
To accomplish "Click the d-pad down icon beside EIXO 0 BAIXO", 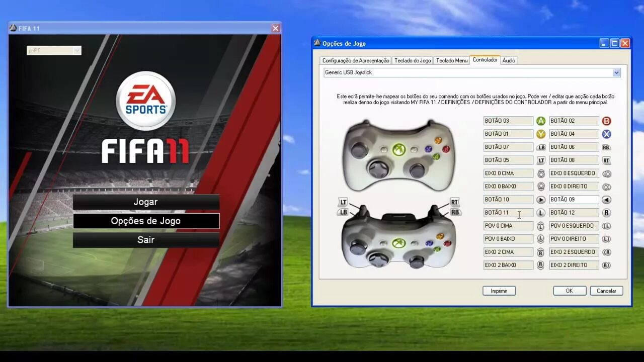I will coord(541,187).
